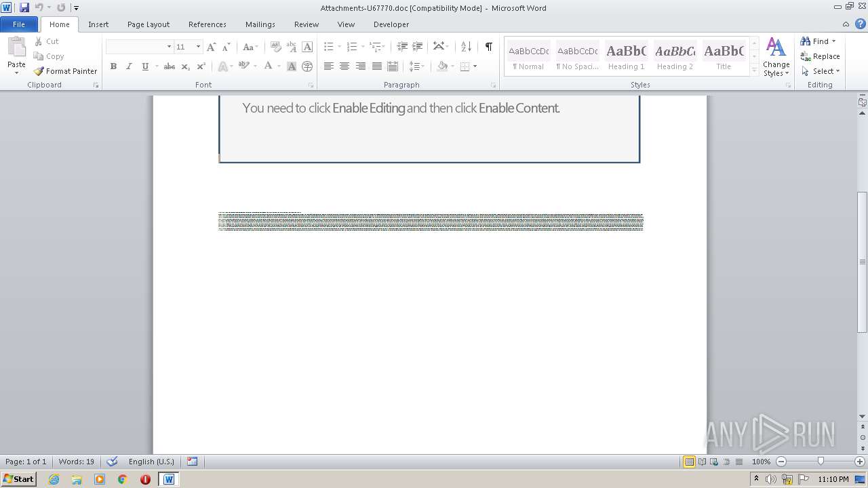This screenshot has height=488, width=868.
Task: Switch to Print Layout view
Action: click(689, 462)
